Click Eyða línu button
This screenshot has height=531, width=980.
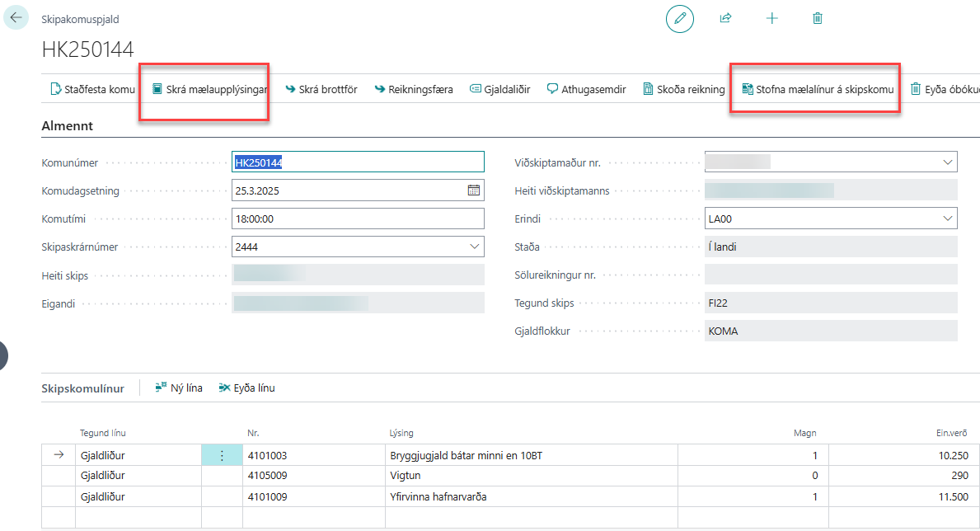click(x=246, y=388)
